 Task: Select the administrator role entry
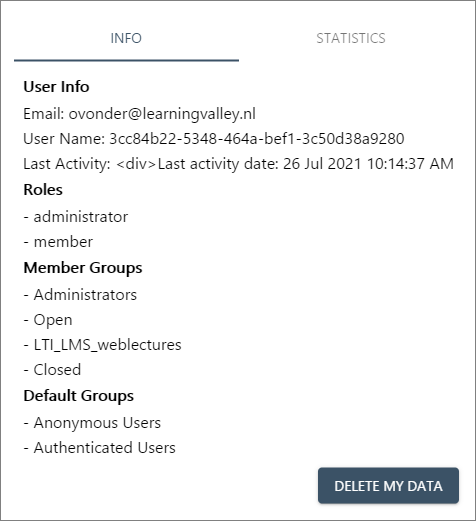pos(81,217)
